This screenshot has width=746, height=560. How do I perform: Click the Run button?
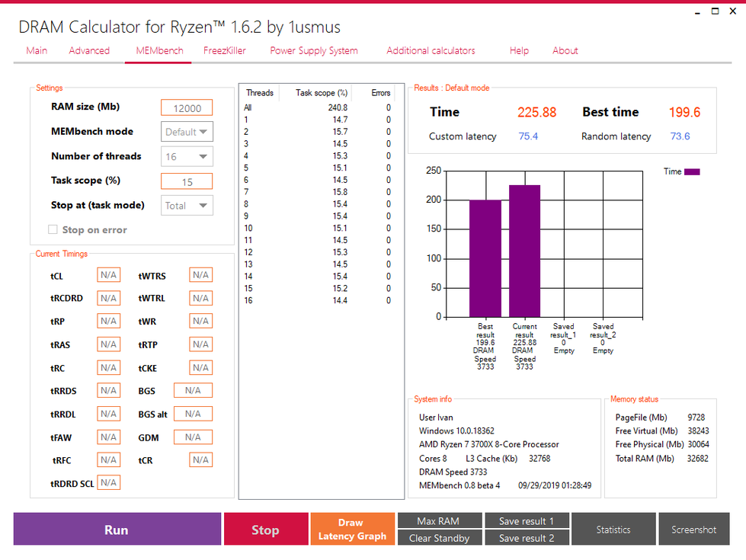pos(117,530)
